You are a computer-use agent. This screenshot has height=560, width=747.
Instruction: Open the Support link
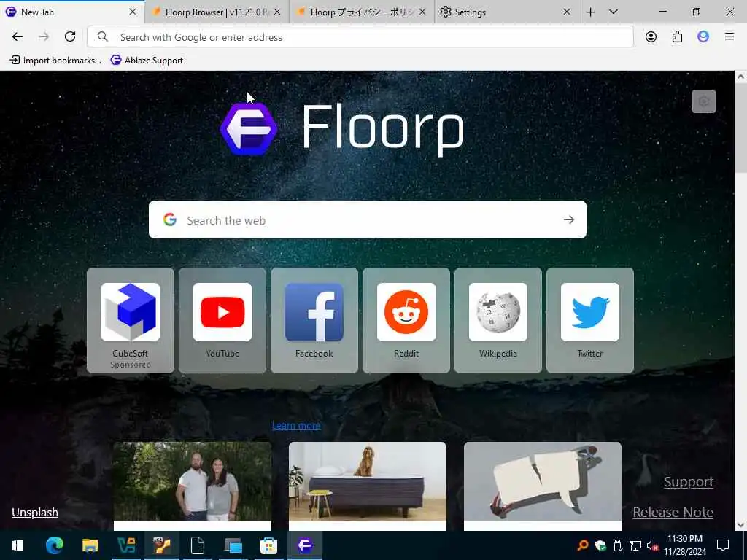689,481
